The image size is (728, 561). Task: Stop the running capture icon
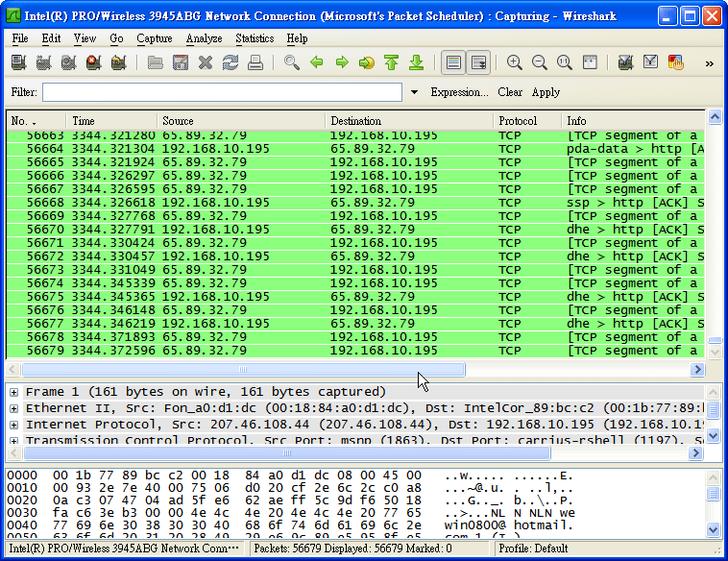(x=94, y=62)
